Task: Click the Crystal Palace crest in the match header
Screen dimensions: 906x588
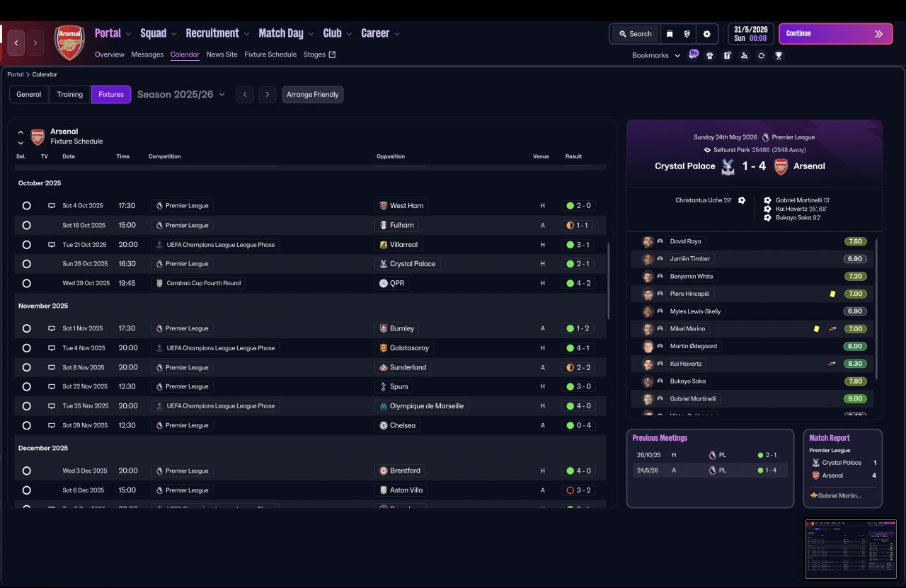Action: [728, 166]
